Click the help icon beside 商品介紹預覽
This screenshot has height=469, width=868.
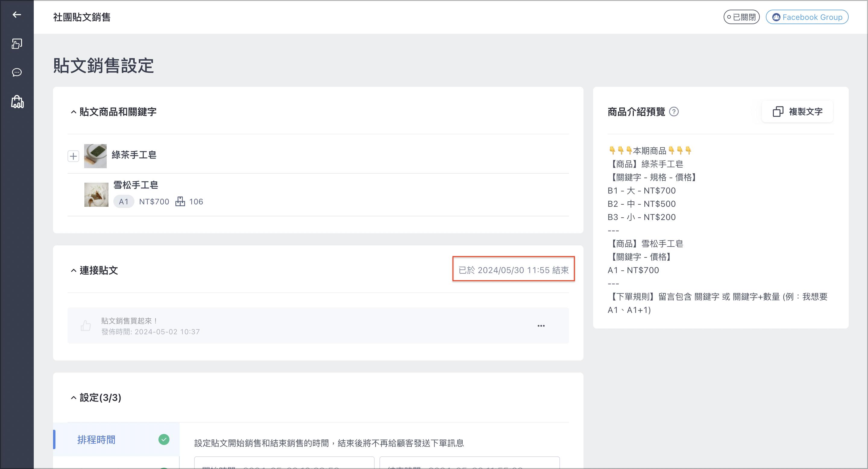click(674, 112)
